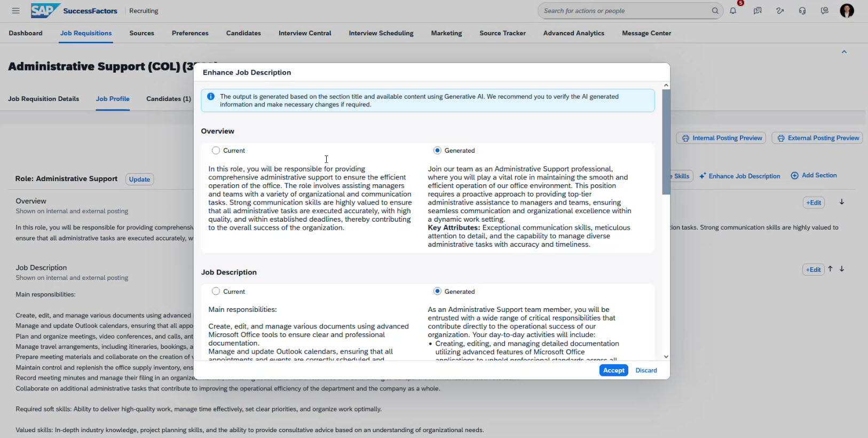The height and width of the screenshot is (438, 868).
Task: Discard the generated job description
Action: click(646, 370)
